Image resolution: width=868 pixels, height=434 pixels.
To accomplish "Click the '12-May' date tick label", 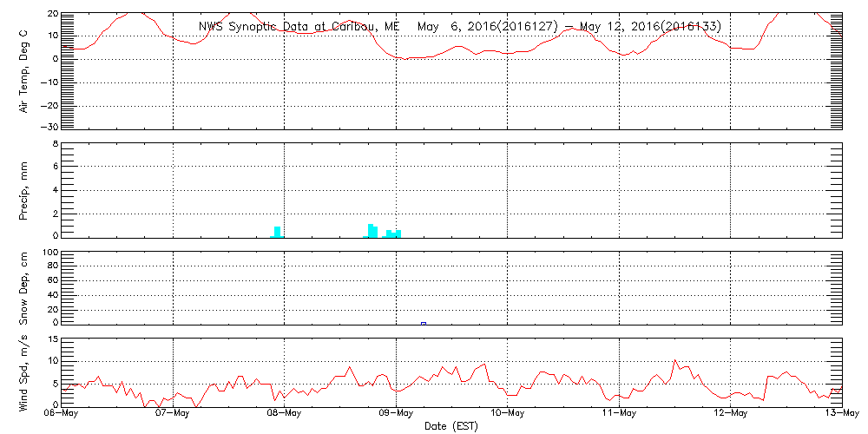I will pyautogui.click(x=731, y=415).
